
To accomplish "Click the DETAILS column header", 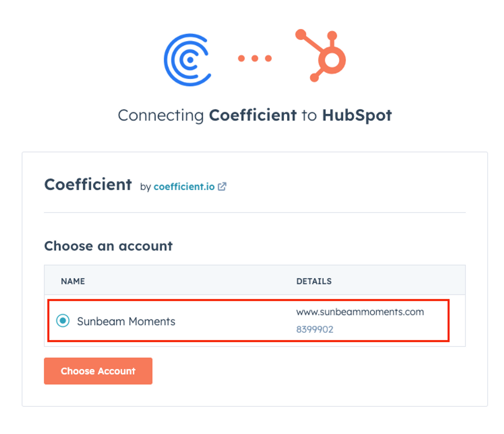I will tap(314, 281).
